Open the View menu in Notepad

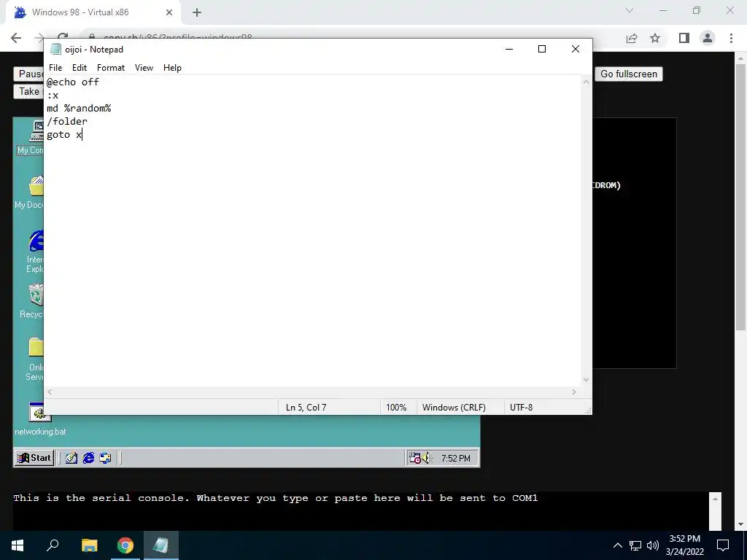tap(144, 68)
